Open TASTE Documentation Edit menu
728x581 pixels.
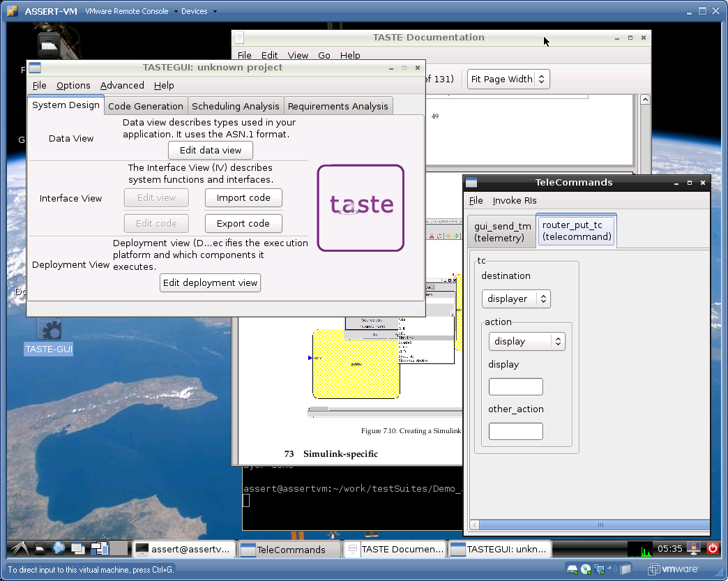click(x=269, y=55)
